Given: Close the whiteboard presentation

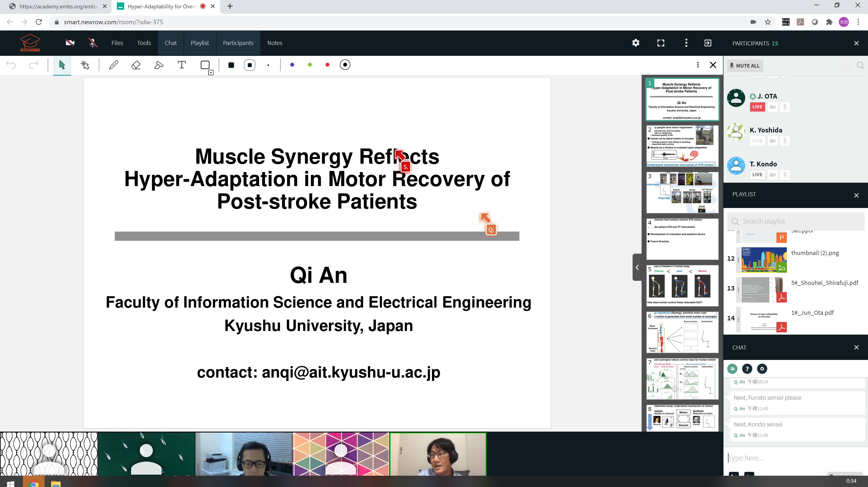Looking at the screenshot, I should point(713,65).
